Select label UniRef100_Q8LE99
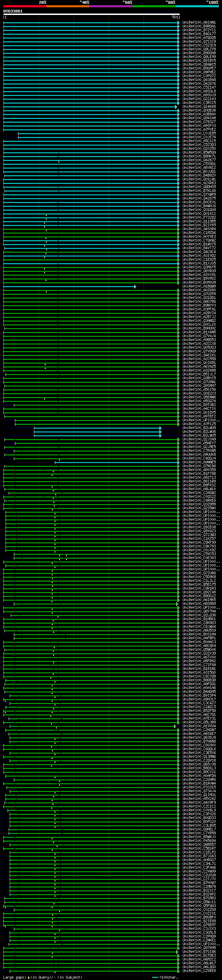Viewport: 222px width, 980px height. pos(199,57)
